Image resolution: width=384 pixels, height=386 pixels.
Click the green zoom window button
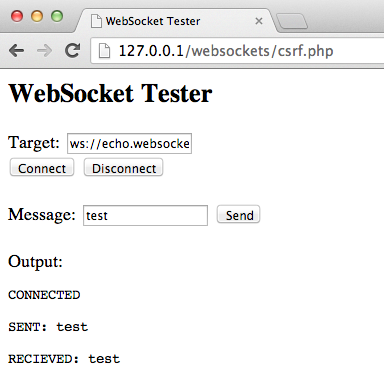click(x=57, y=16)
